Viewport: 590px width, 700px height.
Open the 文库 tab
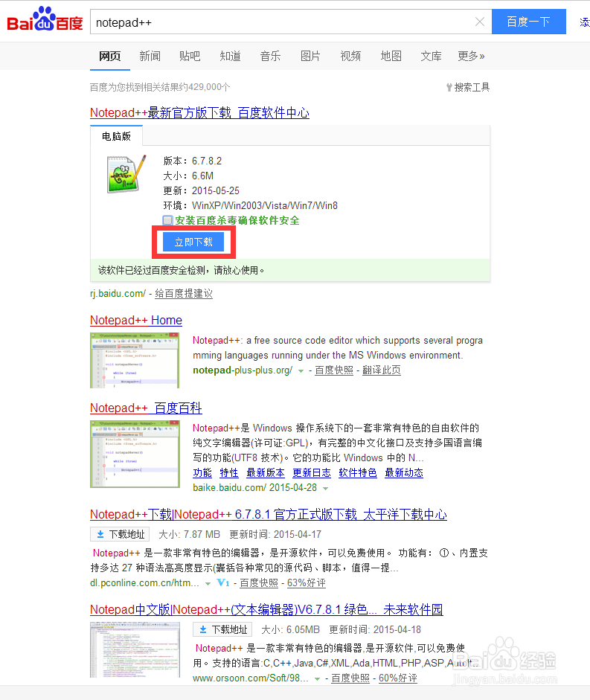click(431, 57)
